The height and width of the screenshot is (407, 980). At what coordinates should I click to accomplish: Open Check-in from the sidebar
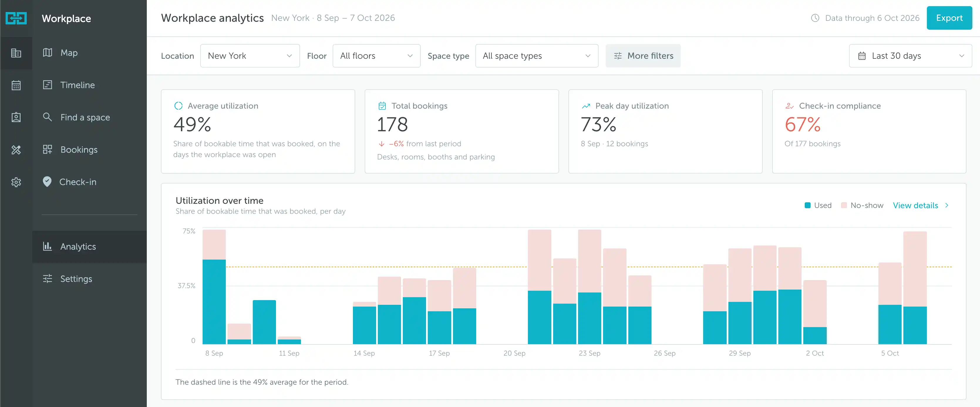[x=90, y=182]
